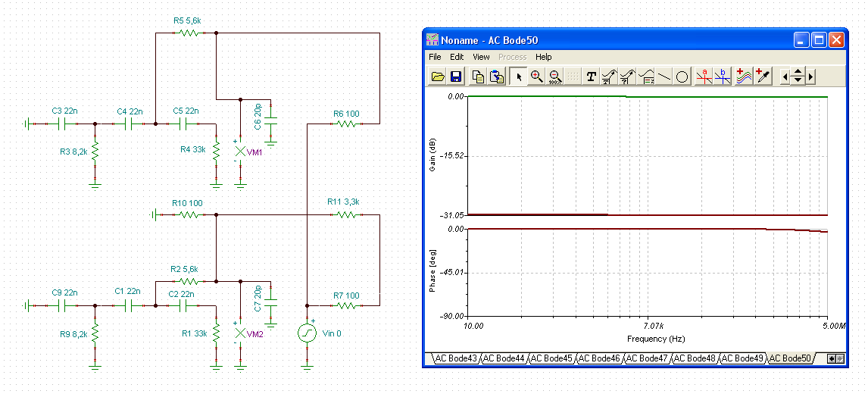
Task: Select resistor R7 100 in schematic
Action: click(x=347, y=305)
